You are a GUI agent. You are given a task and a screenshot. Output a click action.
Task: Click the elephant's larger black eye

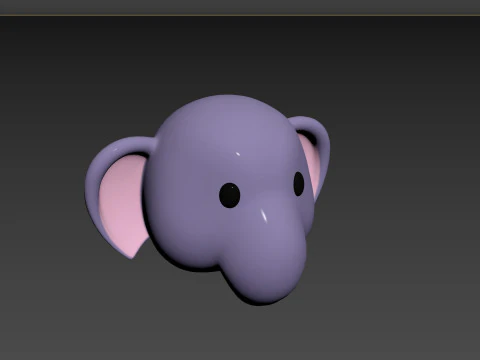(230, 195)
